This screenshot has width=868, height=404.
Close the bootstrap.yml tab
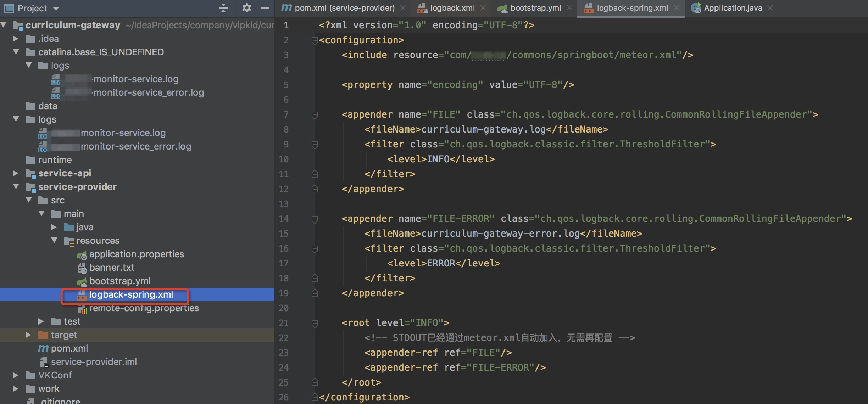point(569,8)
